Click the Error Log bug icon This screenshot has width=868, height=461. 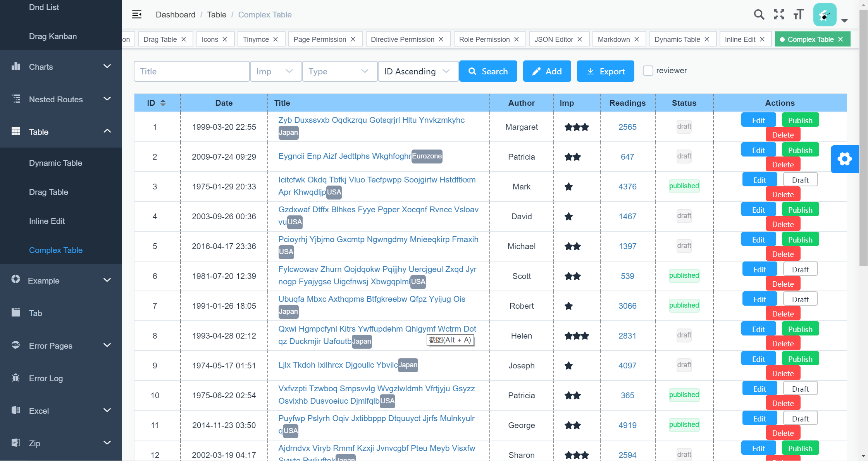pyautogui.click(x=16, y=378)
